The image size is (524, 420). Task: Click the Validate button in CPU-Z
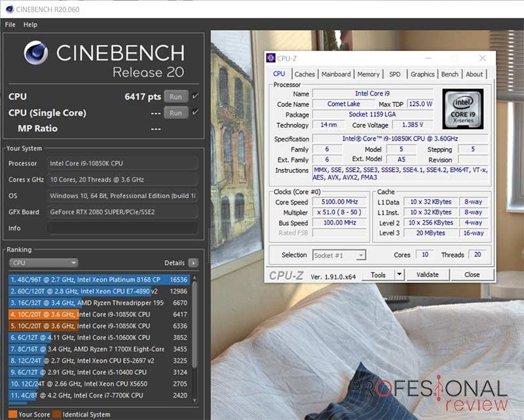pyautogui.click(x=428, y=275)
